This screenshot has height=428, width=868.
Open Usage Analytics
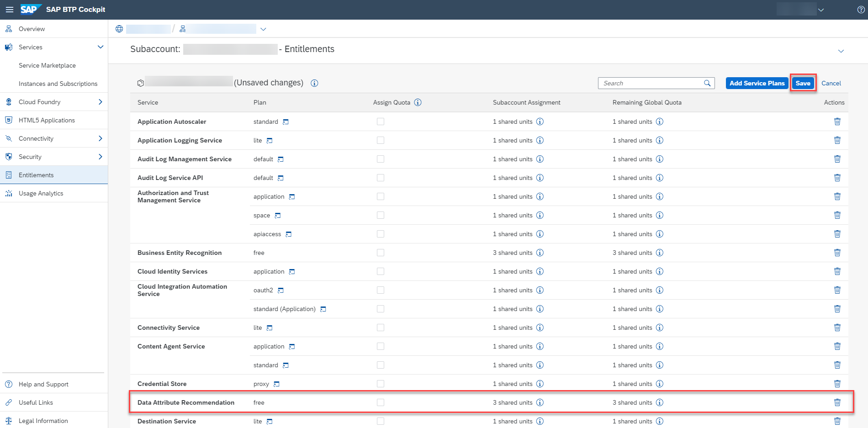click(54, 193)
